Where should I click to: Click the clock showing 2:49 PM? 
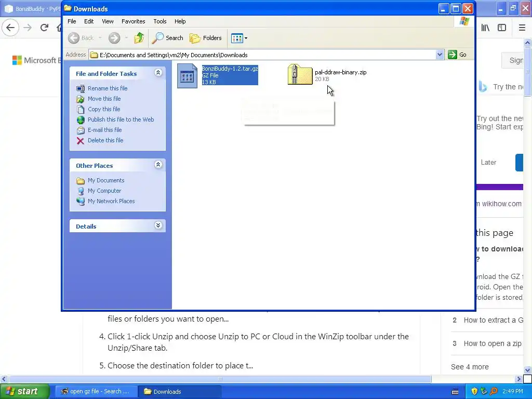click(513, 392)
